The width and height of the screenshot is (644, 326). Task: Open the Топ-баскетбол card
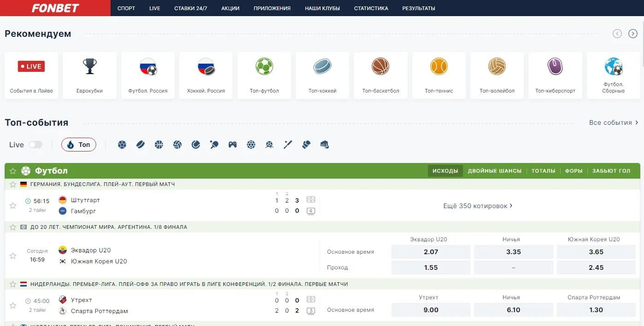(x=381, y=75)
